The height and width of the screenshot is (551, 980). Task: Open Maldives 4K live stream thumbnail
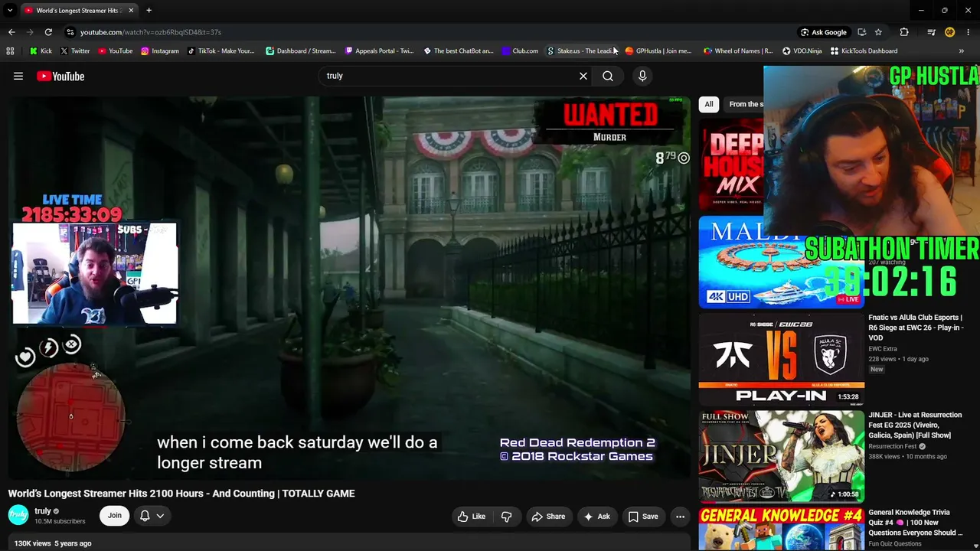[782, 262]
